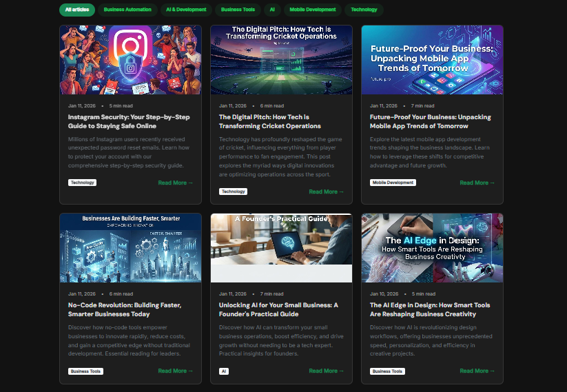The height and width of the screenshot is (392, 567).
Task: Click AI tag on Unlocking AI card
Action: [224, 371]
